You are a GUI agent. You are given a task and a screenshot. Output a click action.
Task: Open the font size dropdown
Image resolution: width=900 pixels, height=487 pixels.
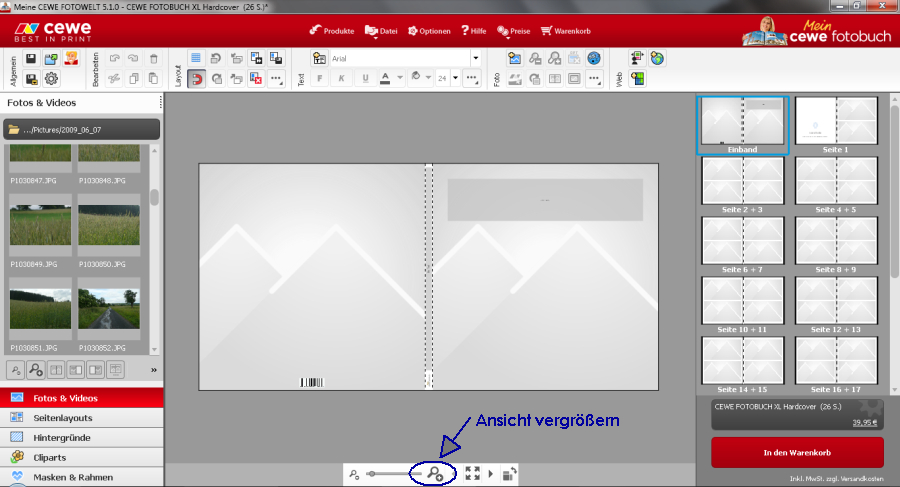[x=455, y=78]
